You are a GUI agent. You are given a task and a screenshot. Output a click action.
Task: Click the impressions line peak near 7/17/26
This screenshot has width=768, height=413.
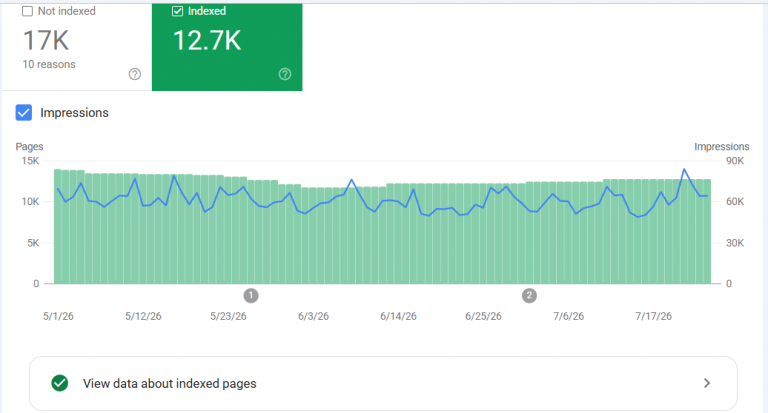coord(684,170)
